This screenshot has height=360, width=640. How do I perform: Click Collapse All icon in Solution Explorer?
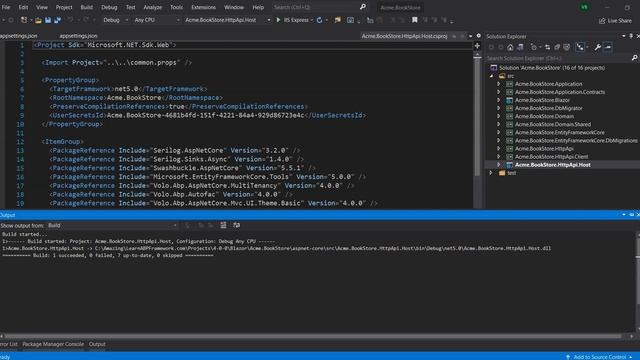(x=557, y=47)
